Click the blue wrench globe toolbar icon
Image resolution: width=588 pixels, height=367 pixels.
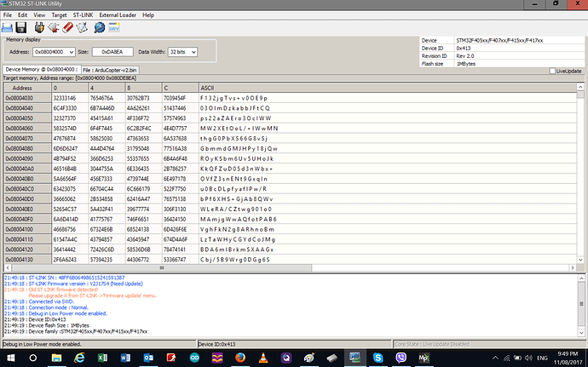click(x=100, y=28)
